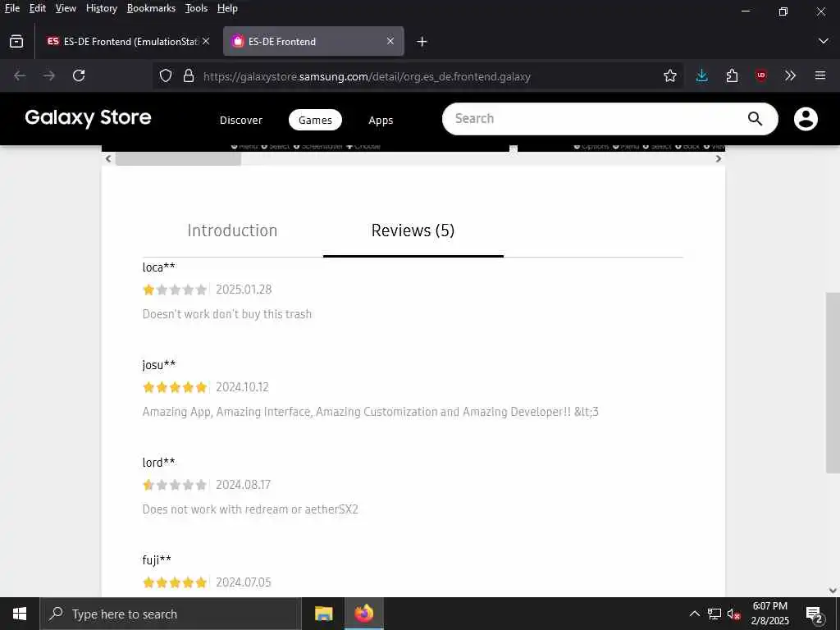
Task: Click the muted volume tray icon
Action: click(x=734, y=614)
